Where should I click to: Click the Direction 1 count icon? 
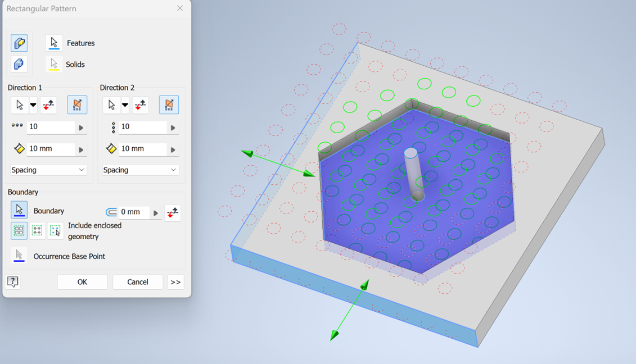(17, 126)
